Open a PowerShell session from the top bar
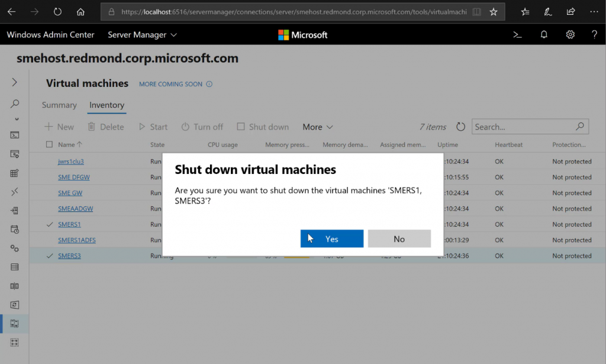The height and width of the screenshot is (364, 606). coord(517,34)
